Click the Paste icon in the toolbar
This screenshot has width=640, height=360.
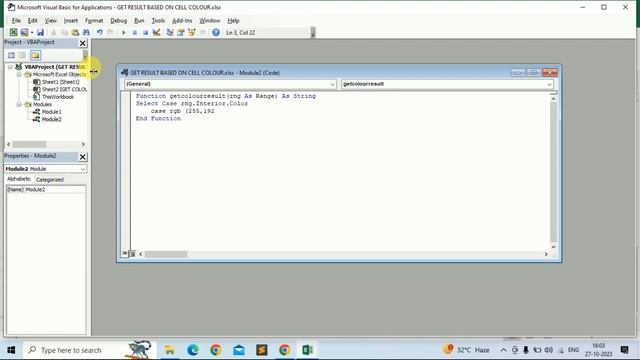[75, 32]
